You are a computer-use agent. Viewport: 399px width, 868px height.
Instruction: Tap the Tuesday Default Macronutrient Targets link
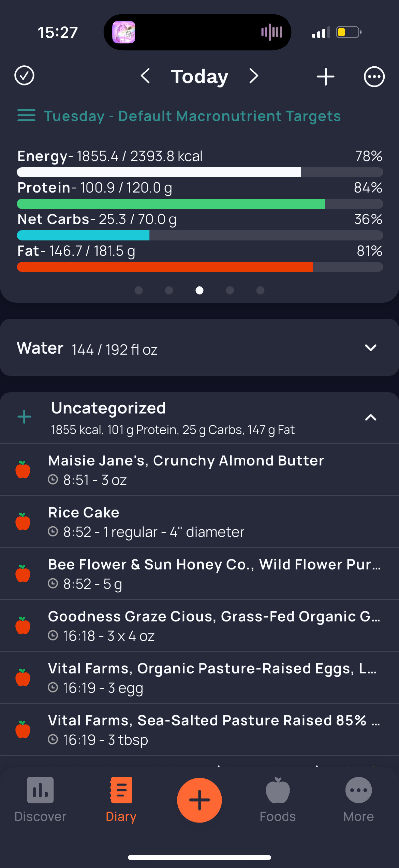(192, 116)
